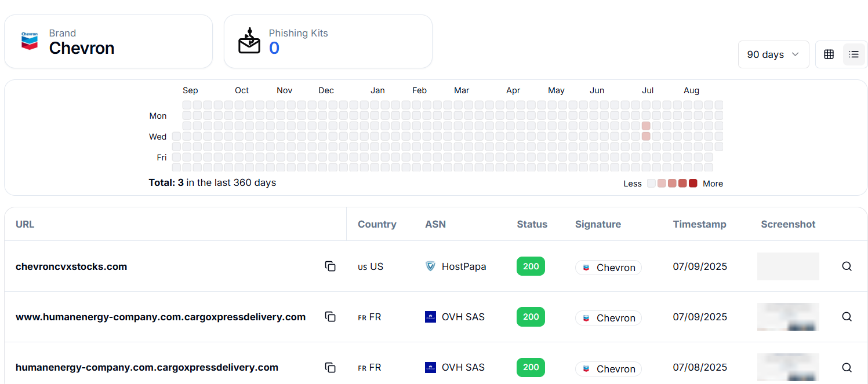Open magnifier for www.humanenergy-company.com row

(x=847, y=317)
